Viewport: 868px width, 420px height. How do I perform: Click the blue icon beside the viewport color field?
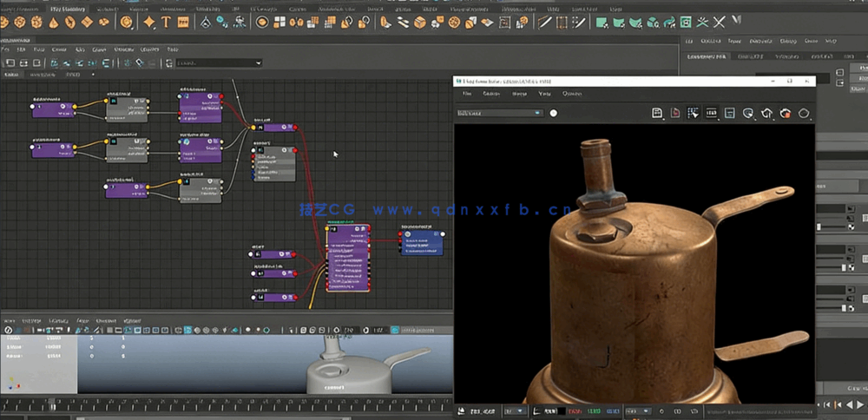[395, 331]
